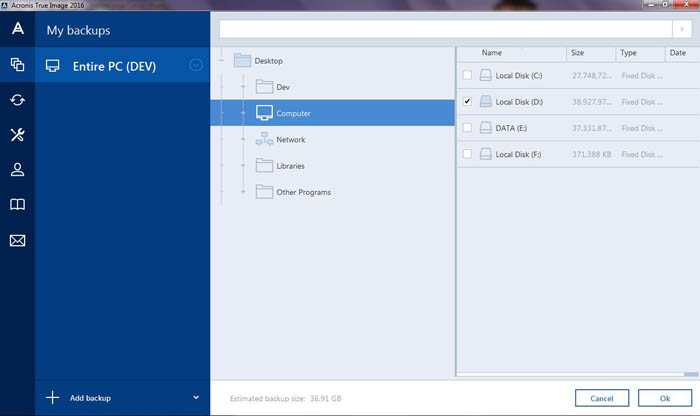Click the DATA (E:) name text
This screenshot has width=700, height=416.
[511, 128]
